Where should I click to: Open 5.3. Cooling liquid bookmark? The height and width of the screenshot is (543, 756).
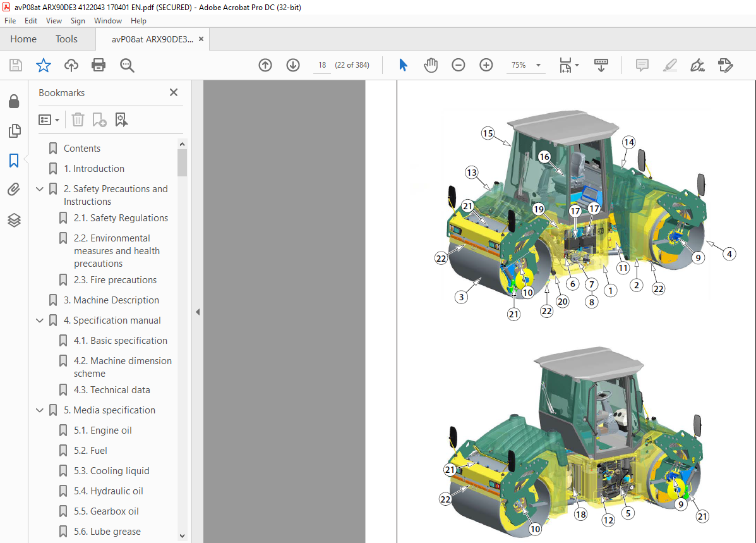point(112,471)
